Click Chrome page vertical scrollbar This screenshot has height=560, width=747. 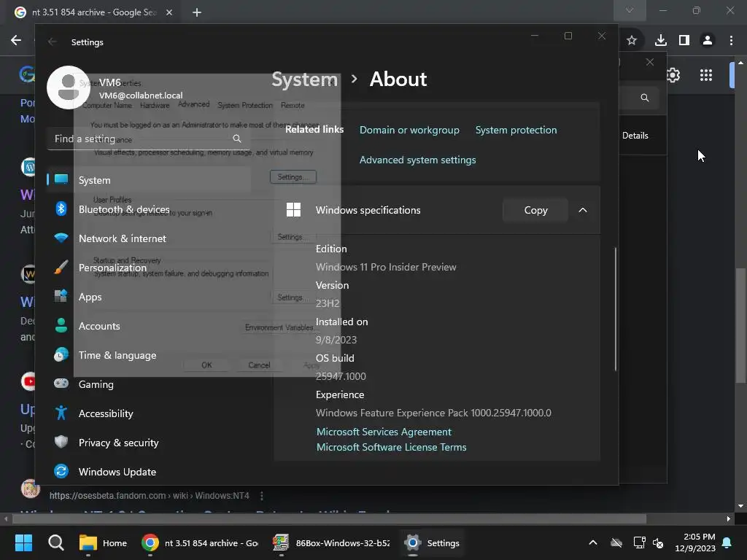tap(740, 325)
